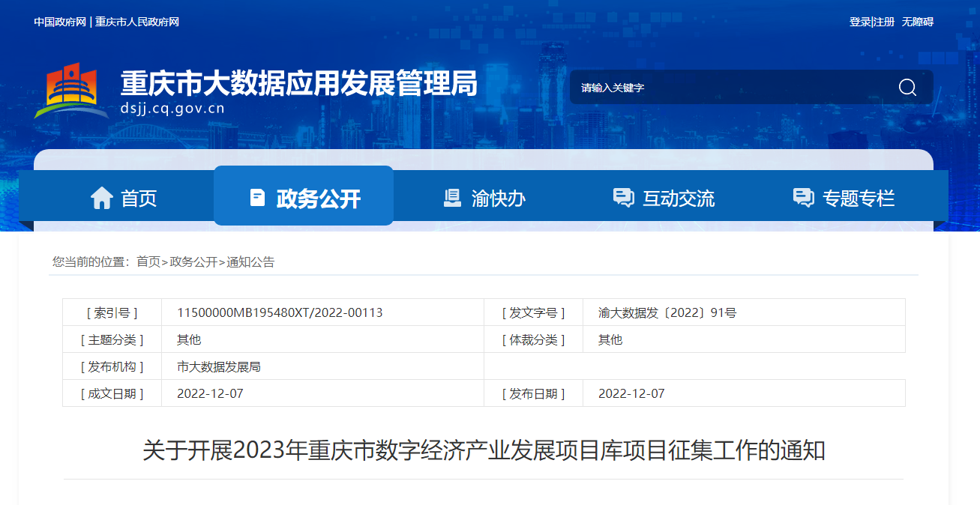Open the 重庆市人民政府网 link

tap(137, 22)
